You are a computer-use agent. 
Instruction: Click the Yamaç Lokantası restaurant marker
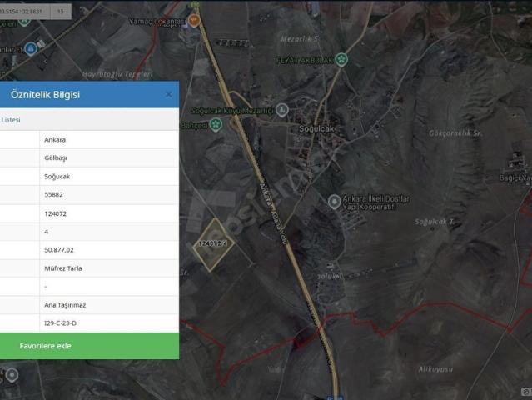coord(194,20)
